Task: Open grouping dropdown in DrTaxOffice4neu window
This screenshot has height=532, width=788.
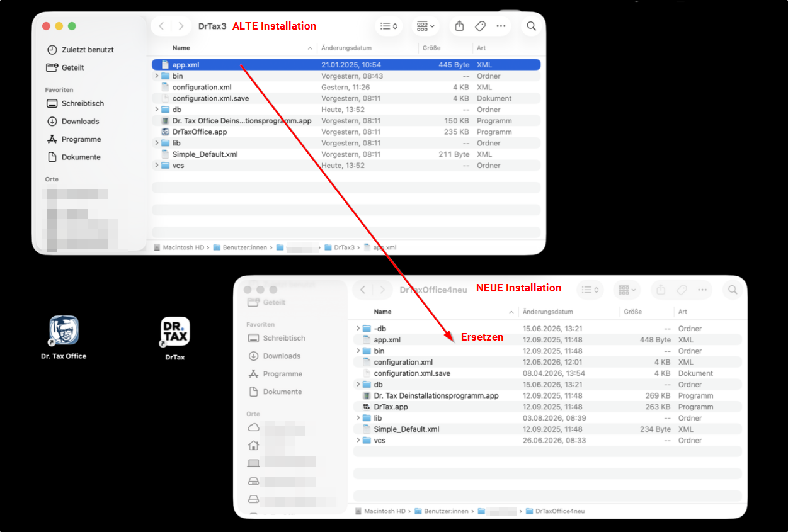Action: tap(627, 290)
